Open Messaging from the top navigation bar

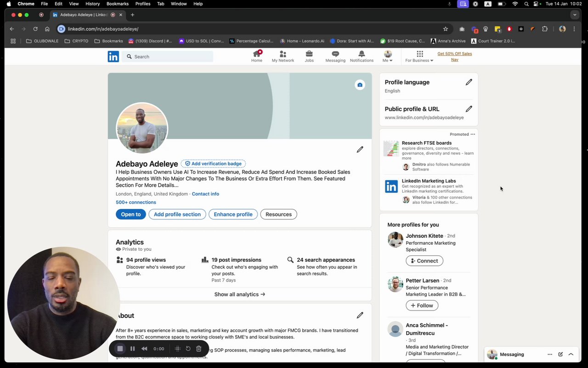[335, 57]
